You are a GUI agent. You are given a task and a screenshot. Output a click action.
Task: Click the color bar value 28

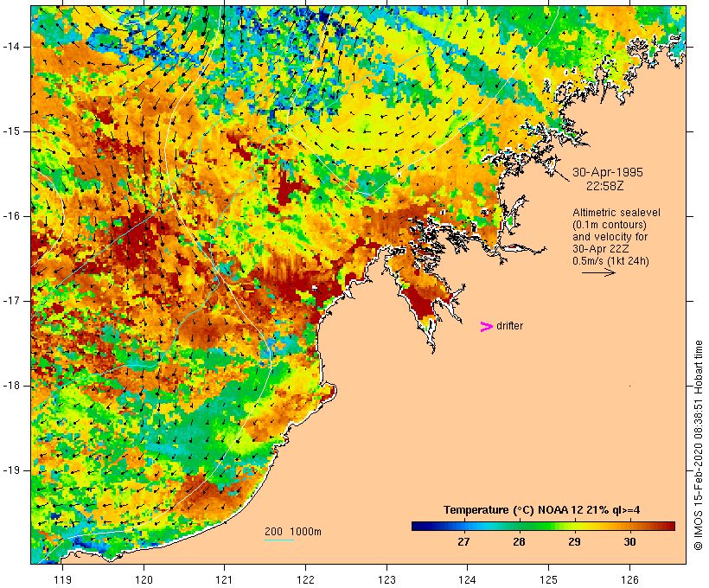(x=519, y=541)
